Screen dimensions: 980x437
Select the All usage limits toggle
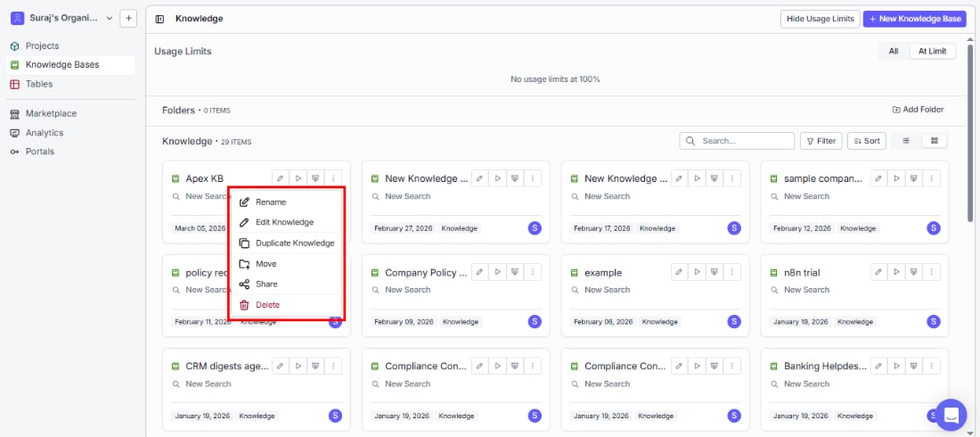pos(894,52)
